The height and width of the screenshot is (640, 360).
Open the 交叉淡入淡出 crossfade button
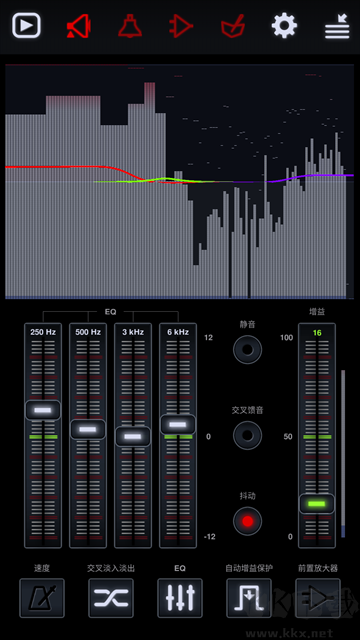point(111,598)
